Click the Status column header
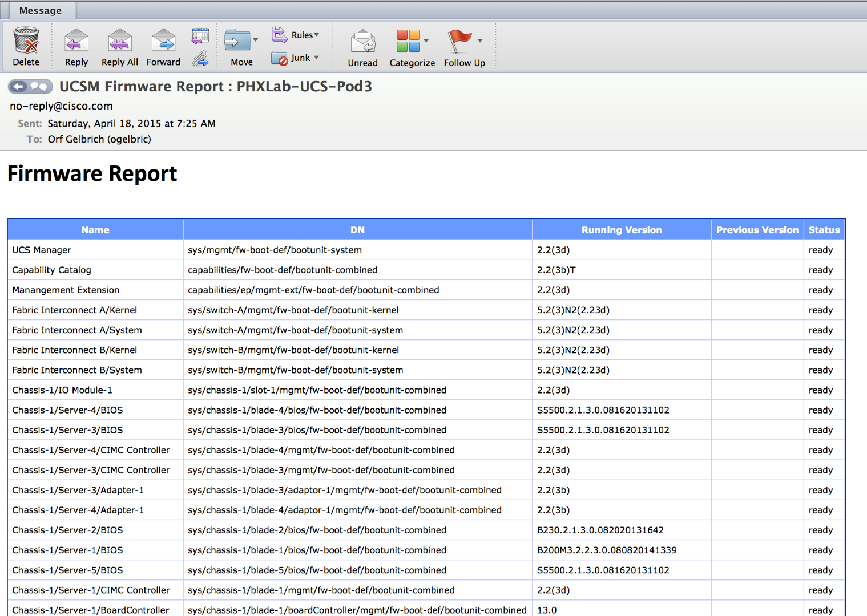This screenshot has height=616, width=867. [x=824, y=230]
